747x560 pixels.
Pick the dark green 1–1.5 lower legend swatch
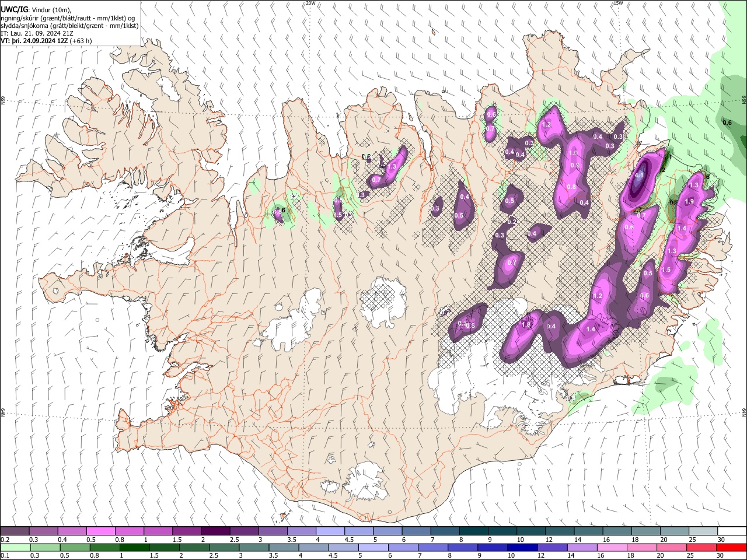[135, 547]
